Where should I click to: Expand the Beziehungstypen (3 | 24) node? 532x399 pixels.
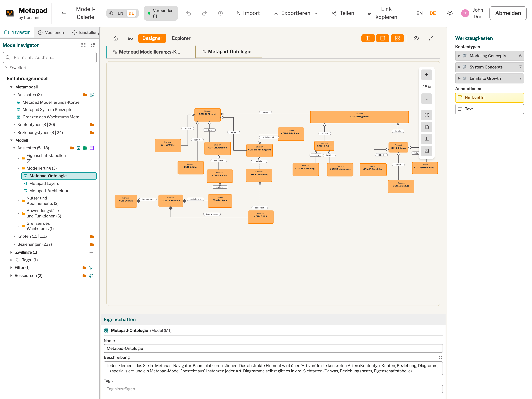[x=14, y=133]
